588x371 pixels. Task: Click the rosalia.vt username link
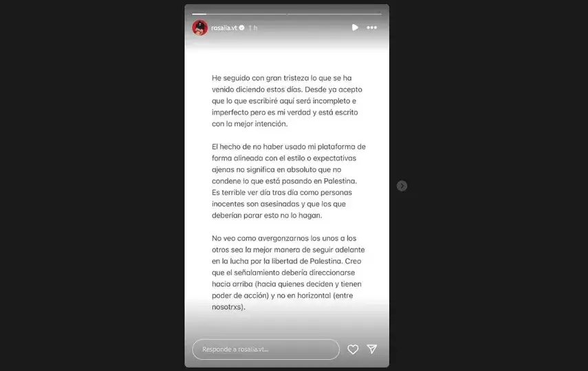(x=224, y=28)
